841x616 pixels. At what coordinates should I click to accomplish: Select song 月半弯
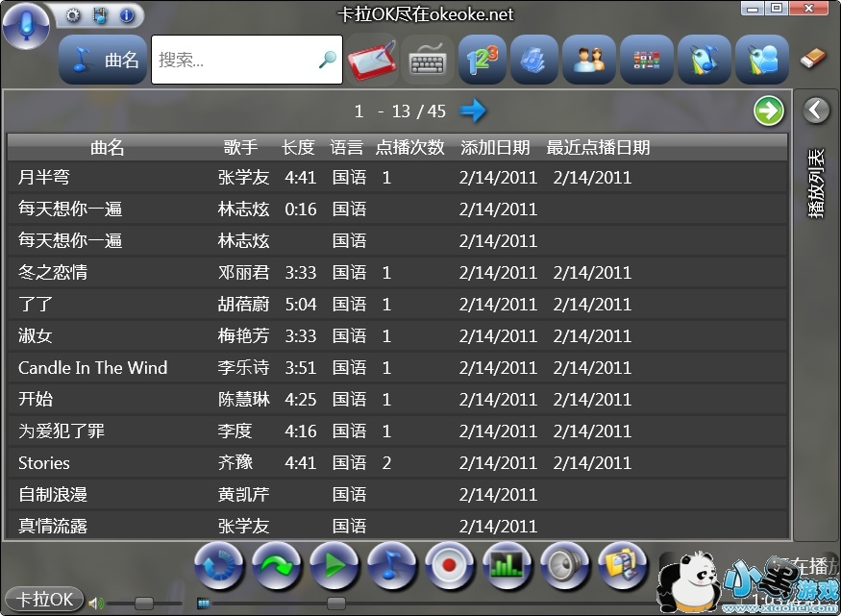[x=398, y=178]
